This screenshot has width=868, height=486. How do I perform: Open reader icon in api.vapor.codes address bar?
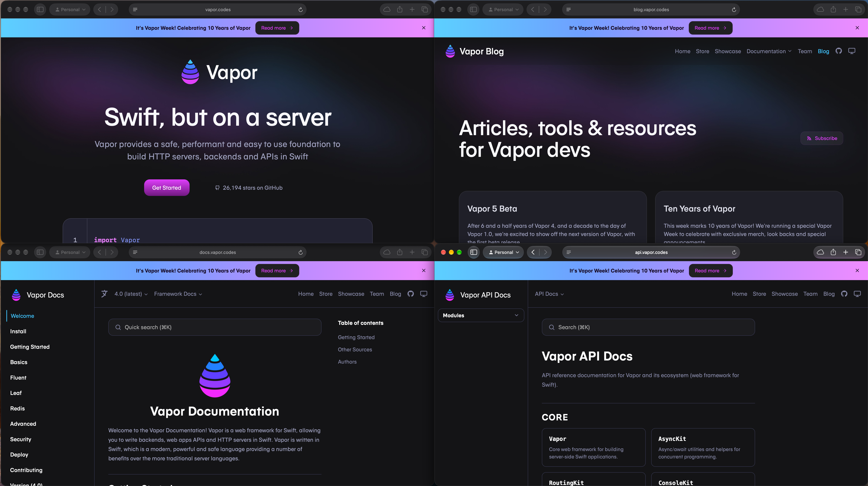tap(569, 252)
